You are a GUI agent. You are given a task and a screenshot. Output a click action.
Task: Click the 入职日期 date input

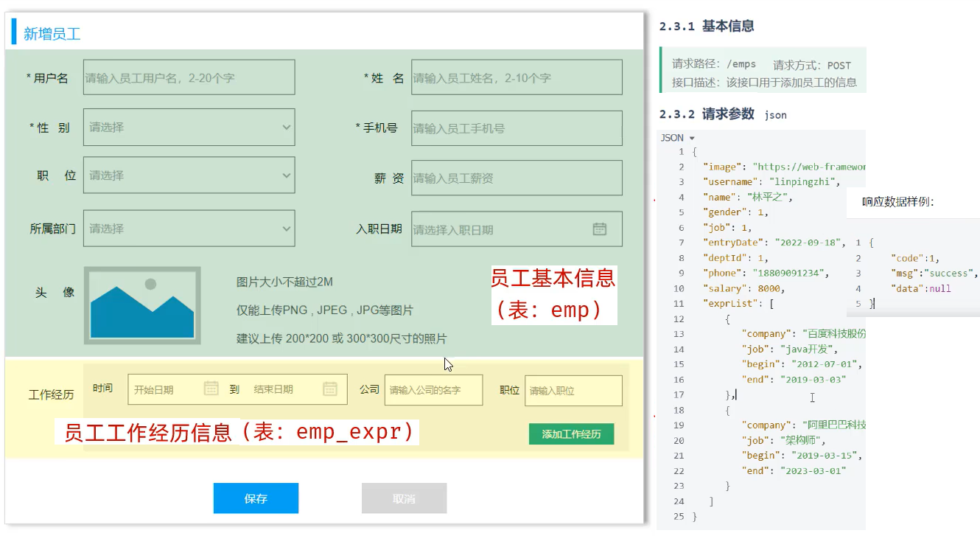pyautogui.click(x=501, y=229)
